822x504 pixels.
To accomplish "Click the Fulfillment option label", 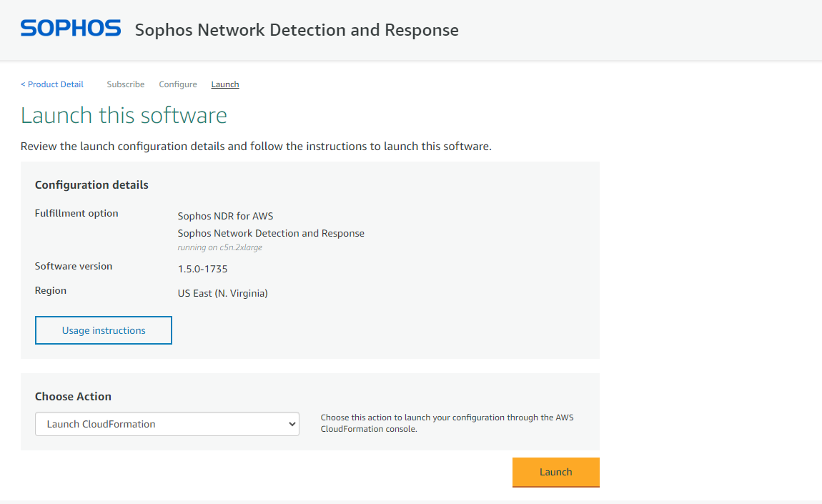I will click(76, 214).
